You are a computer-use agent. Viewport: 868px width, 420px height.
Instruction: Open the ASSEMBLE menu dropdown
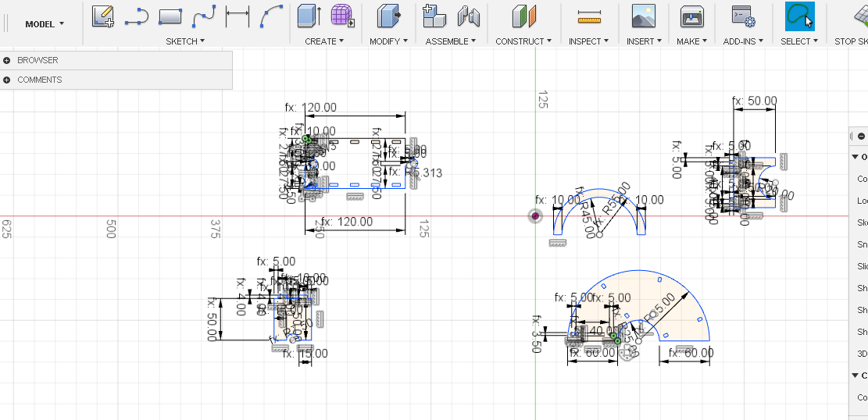(x=451, y=41)
